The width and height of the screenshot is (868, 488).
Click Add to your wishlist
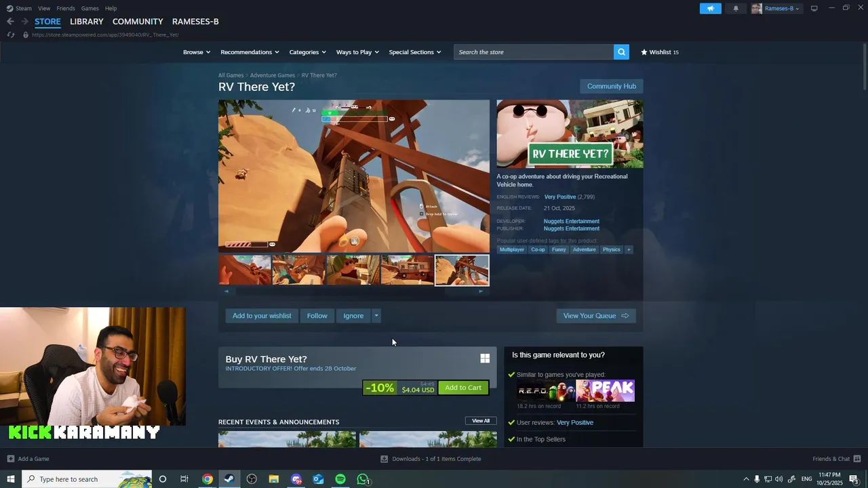coord(262,316)
